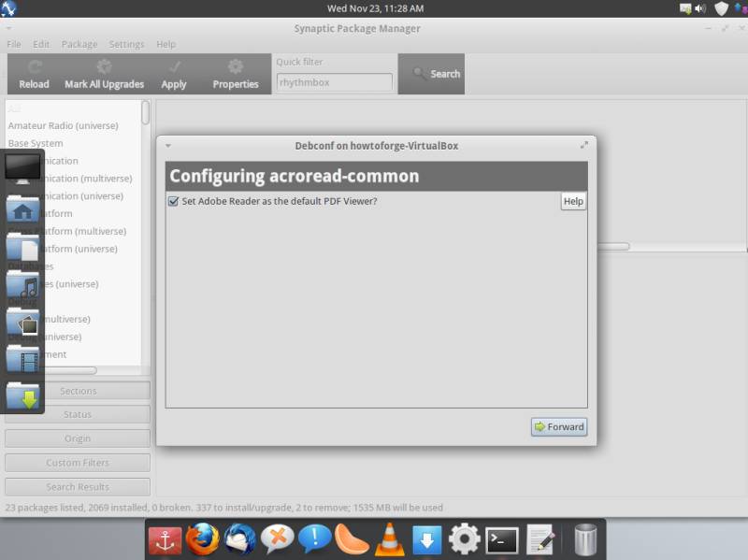Switch to the Origin filter view

click(78, 438)
